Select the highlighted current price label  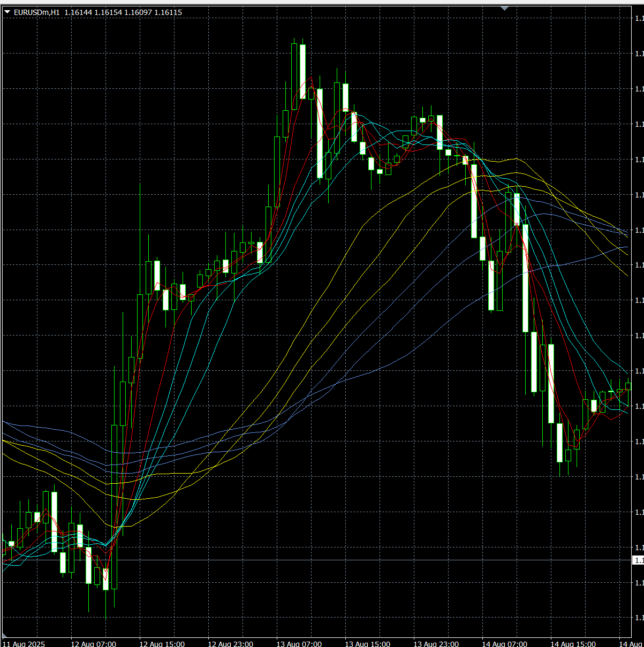click(x=638, y=560)
